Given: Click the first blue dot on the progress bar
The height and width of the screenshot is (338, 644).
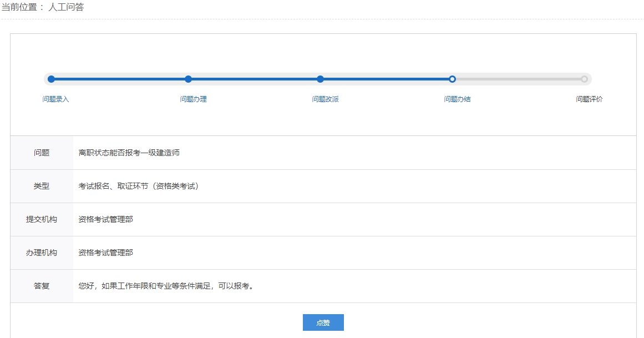Looking at the screenshot, I should [51, 79].
